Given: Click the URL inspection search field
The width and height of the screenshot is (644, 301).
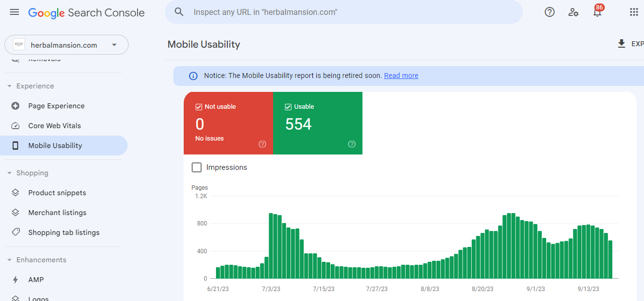Looking at the screenshot, I should pyautogui.click(x=344, y=12).
